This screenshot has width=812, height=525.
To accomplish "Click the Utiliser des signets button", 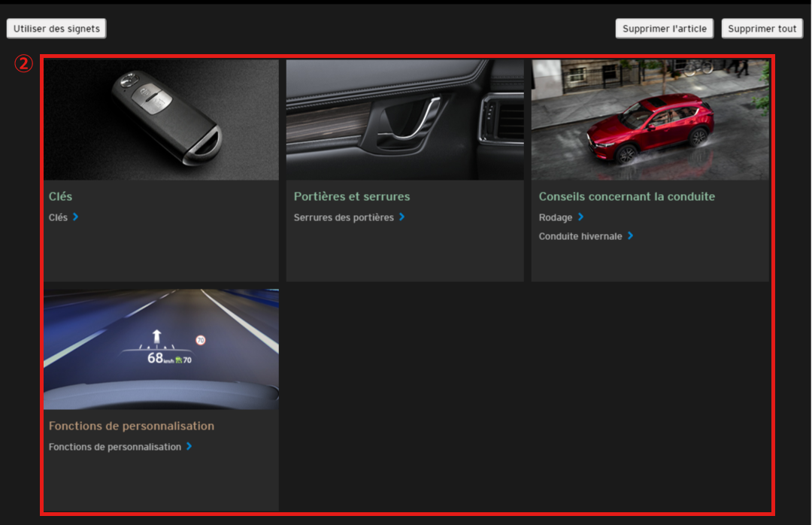I will point(56,29).
